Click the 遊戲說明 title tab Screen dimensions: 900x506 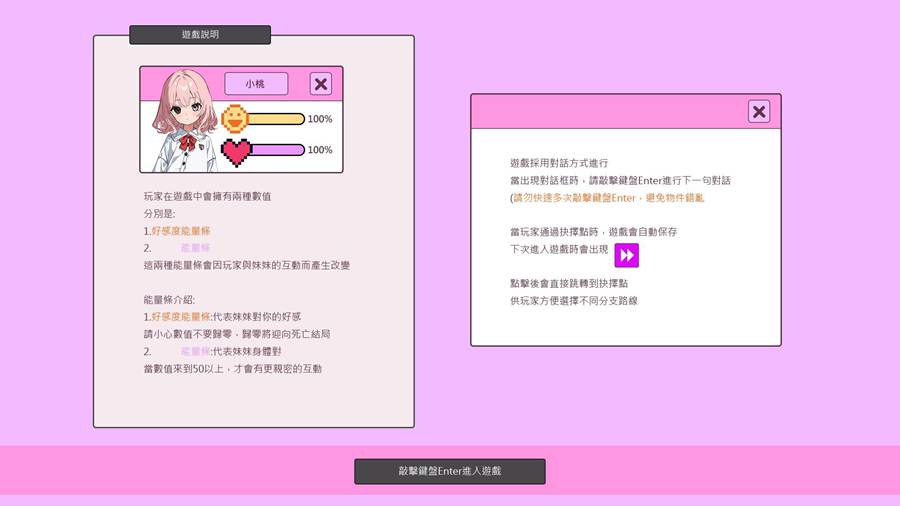pos(200,34)
